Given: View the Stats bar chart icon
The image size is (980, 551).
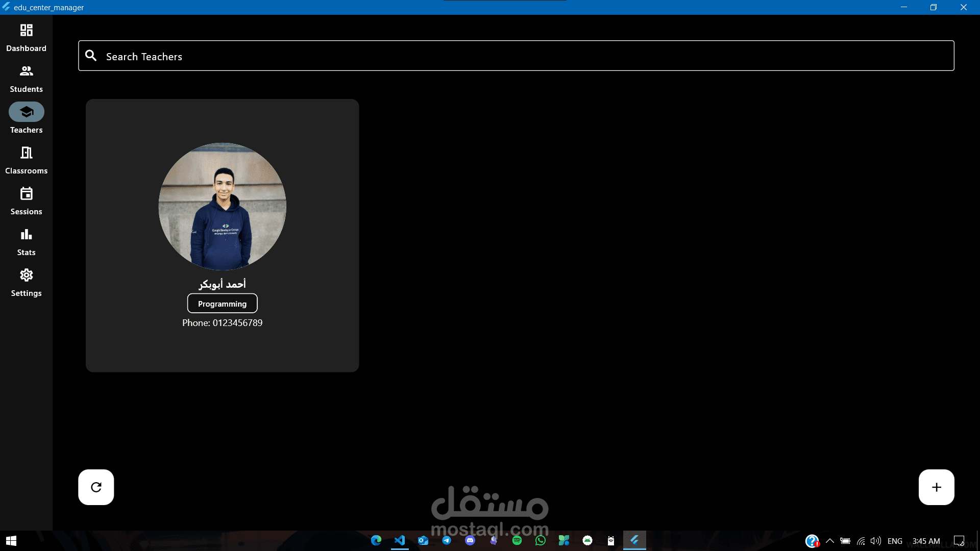Looking at the screenshot, I should coord(26,235).
